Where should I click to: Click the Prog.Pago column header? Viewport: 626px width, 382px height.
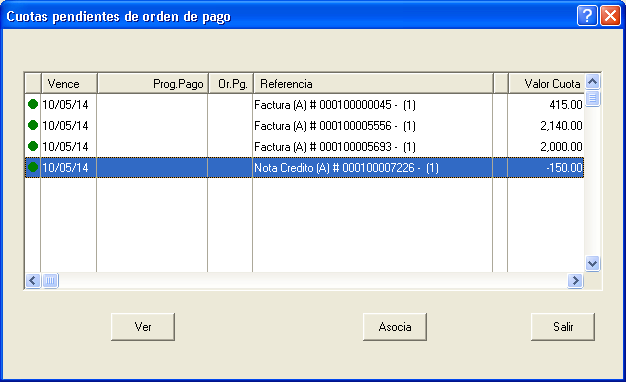[153, 84]
